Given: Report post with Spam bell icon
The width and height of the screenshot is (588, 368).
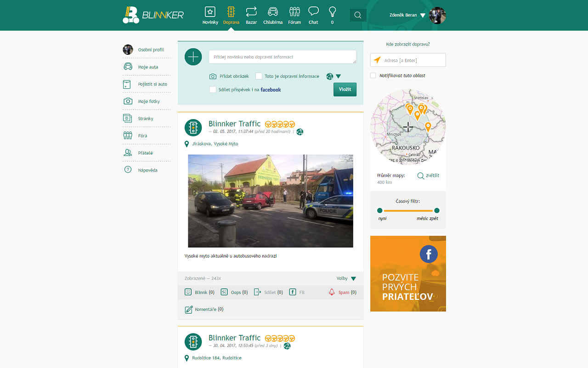Looking at the screenshot, I should point(332,292).
